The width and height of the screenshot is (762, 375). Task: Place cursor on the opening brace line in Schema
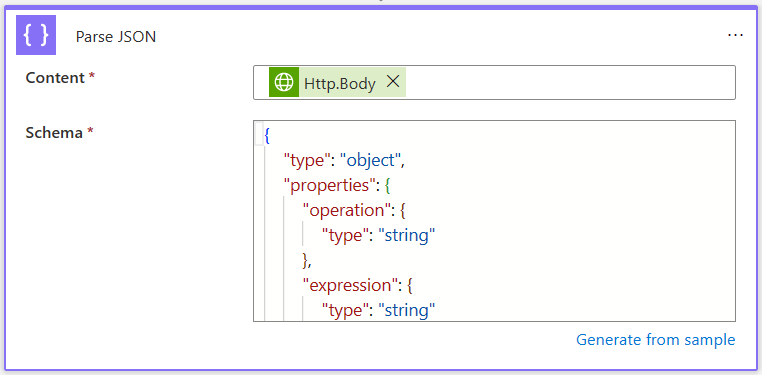click(x=267, y=135)
